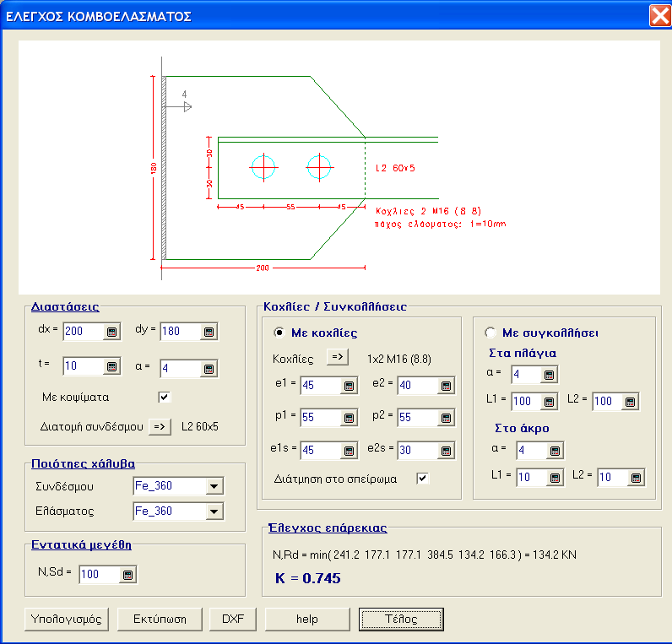Click the Τέλος button
The height and width of the screenshot is (644, 672).
click(401, 620)
